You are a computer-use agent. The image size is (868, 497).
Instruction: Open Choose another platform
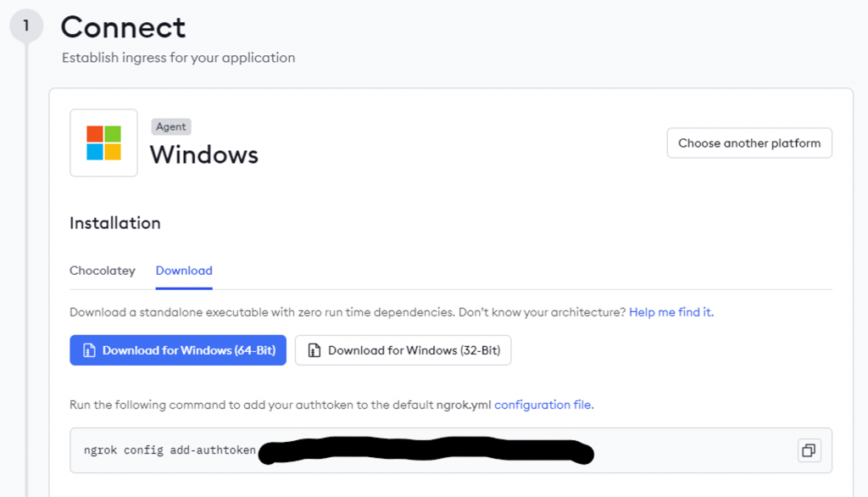pyautogui.click(x=749, y=143)
